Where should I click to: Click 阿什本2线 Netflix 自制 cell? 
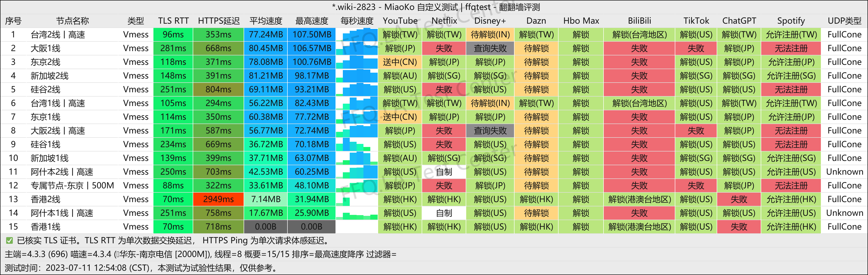click(x=444, y=172)
